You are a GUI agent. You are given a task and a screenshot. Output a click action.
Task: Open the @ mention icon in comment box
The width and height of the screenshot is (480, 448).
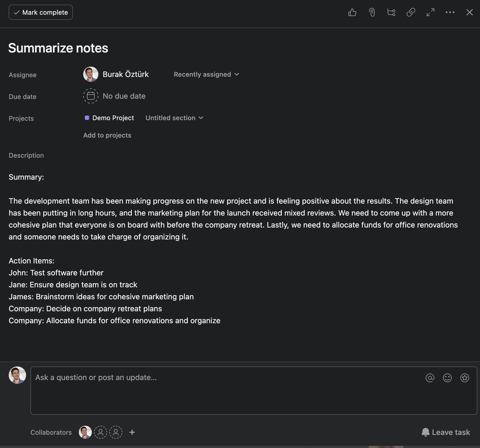[430, 378]
